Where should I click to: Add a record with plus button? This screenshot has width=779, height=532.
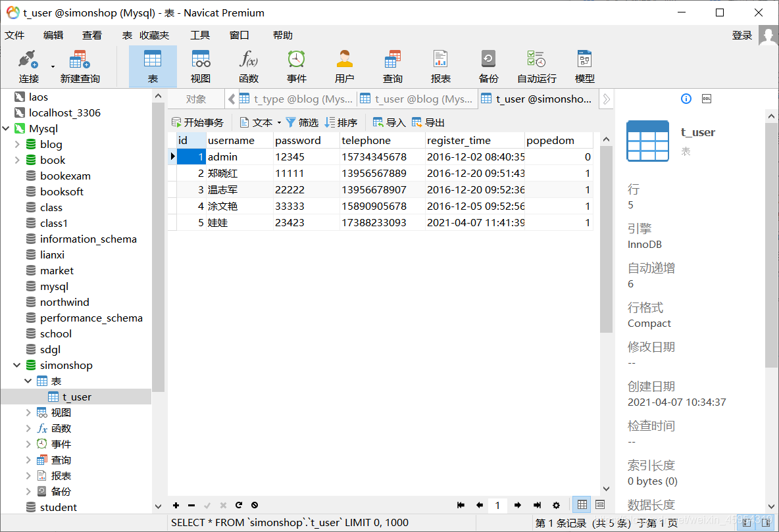[176, 505]
